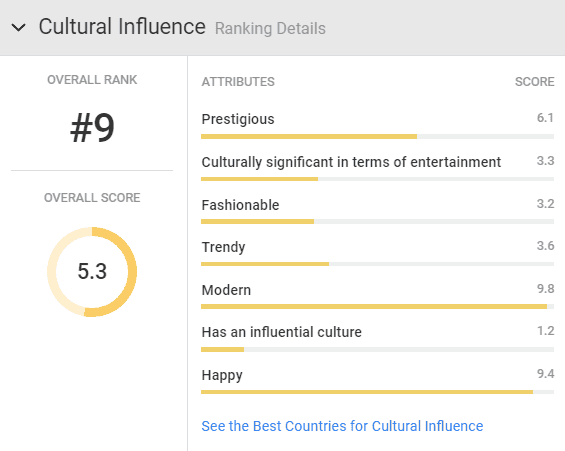Screen dimensions: 565x451
Task: Click the Modern score bar
Action: [x=378, y=307]
